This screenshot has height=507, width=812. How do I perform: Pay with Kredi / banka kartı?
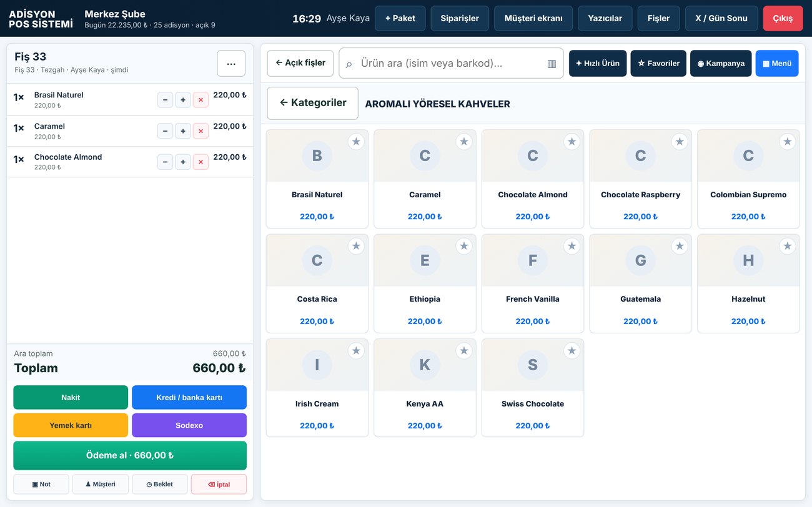(x=189, y=398)
